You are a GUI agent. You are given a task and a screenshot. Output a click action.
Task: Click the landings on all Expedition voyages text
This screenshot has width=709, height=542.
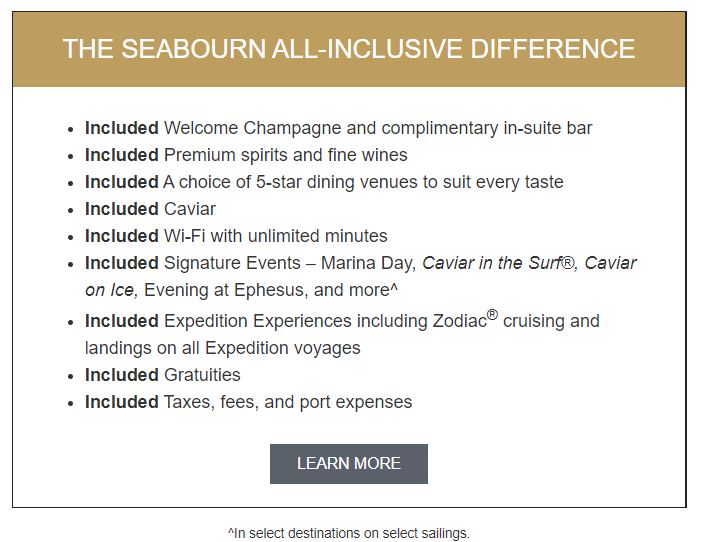pos(222,348)
